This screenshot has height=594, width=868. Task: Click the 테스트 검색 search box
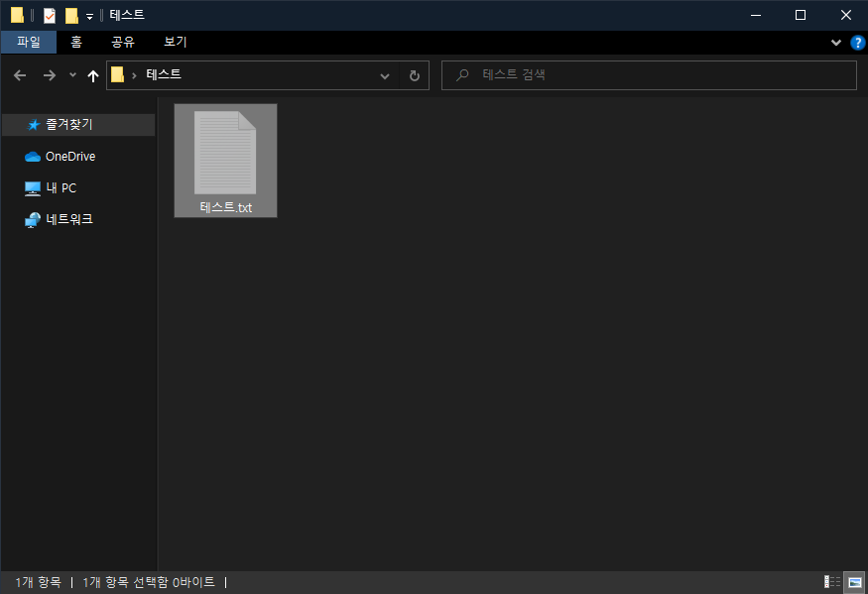[649, 74]
